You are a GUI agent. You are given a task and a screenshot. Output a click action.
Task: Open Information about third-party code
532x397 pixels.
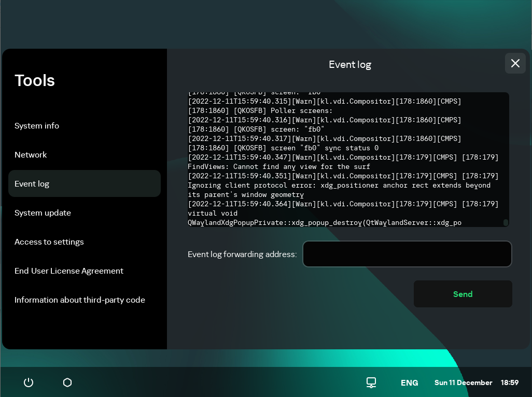pos(80,300)
